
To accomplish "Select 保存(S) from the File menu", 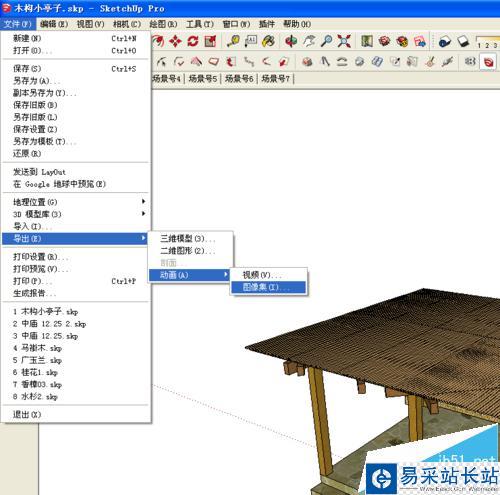I will [75, 69].
